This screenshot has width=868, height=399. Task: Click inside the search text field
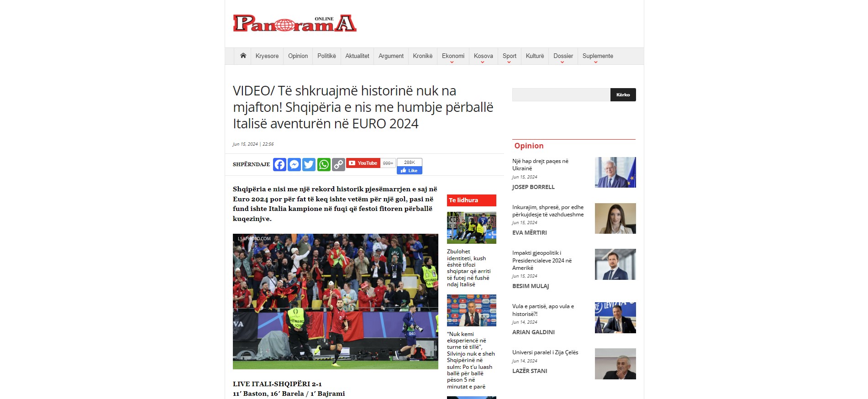tap(561, 95)
